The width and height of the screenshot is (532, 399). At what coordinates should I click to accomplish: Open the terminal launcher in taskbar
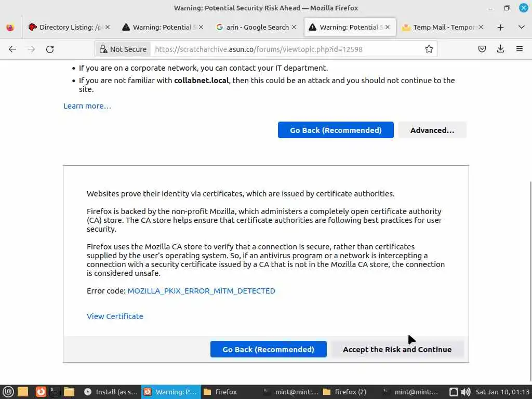tap(54, 392)
